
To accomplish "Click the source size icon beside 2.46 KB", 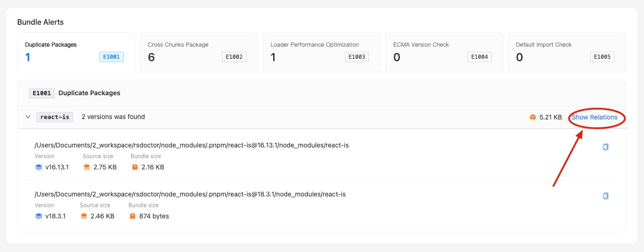I will point(84,216).
